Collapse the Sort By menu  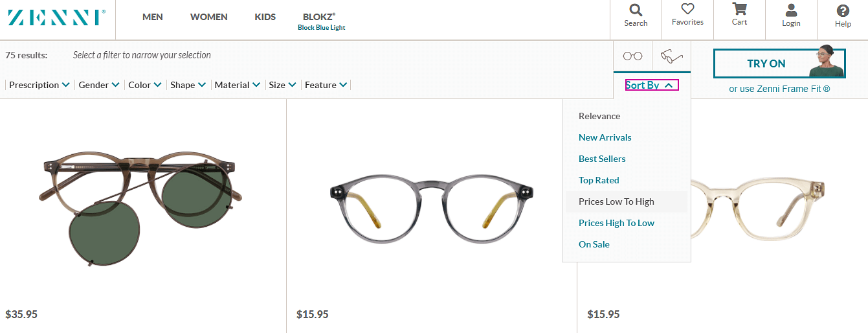pos(651,85)
